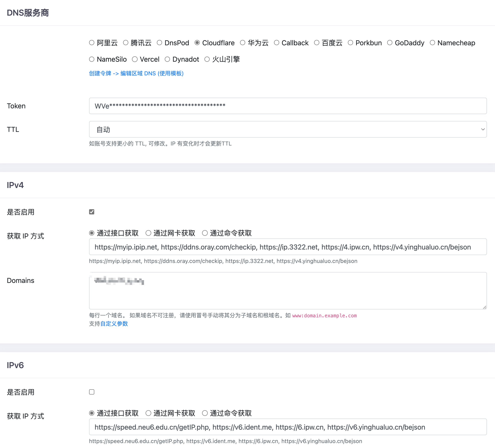
Task: Click the IPv6 URL list input field
Action: 288,427
